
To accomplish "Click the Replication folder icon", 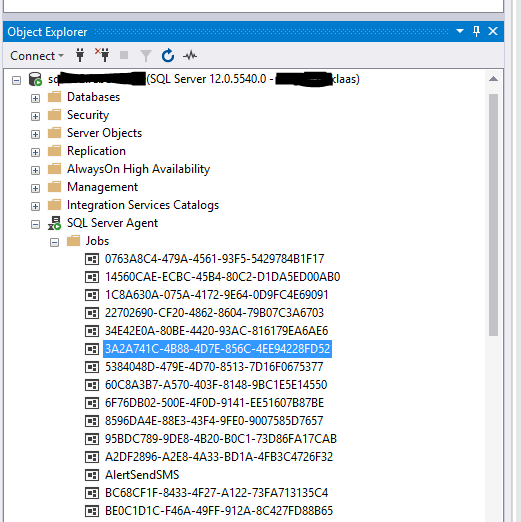I will 54,151.
